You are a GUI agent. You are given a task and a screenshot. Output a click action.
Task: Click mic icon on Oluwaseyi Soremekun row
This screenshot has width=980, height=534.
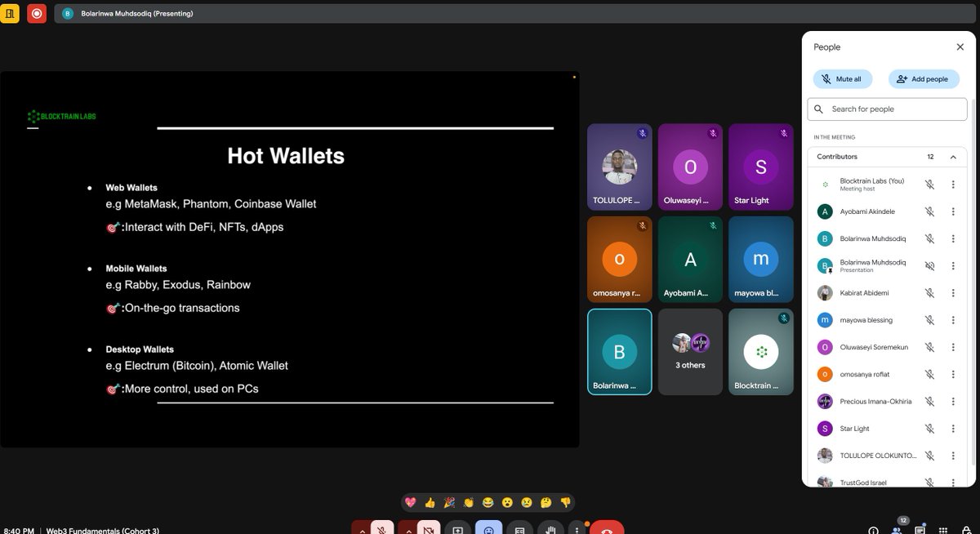929,347
